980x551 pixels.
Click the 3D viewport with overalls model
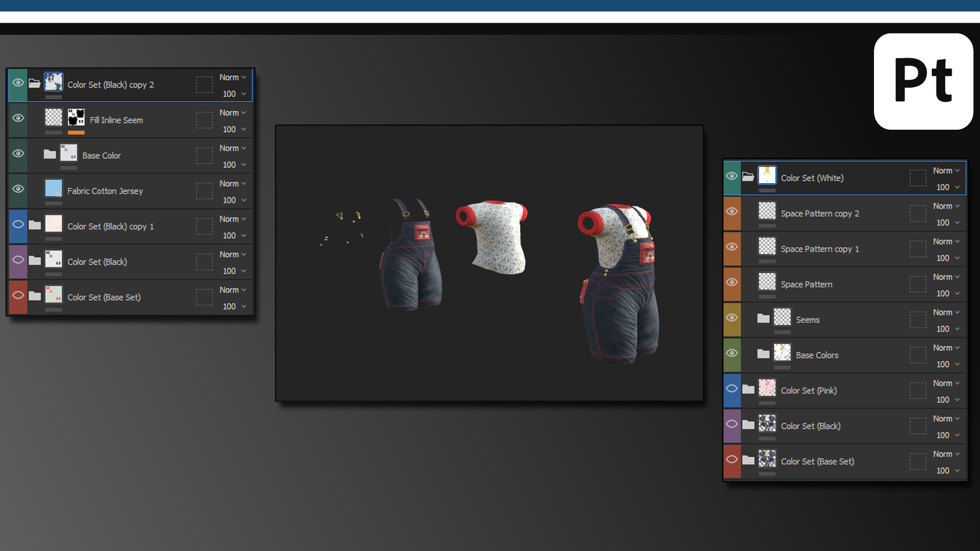[489, 263]
